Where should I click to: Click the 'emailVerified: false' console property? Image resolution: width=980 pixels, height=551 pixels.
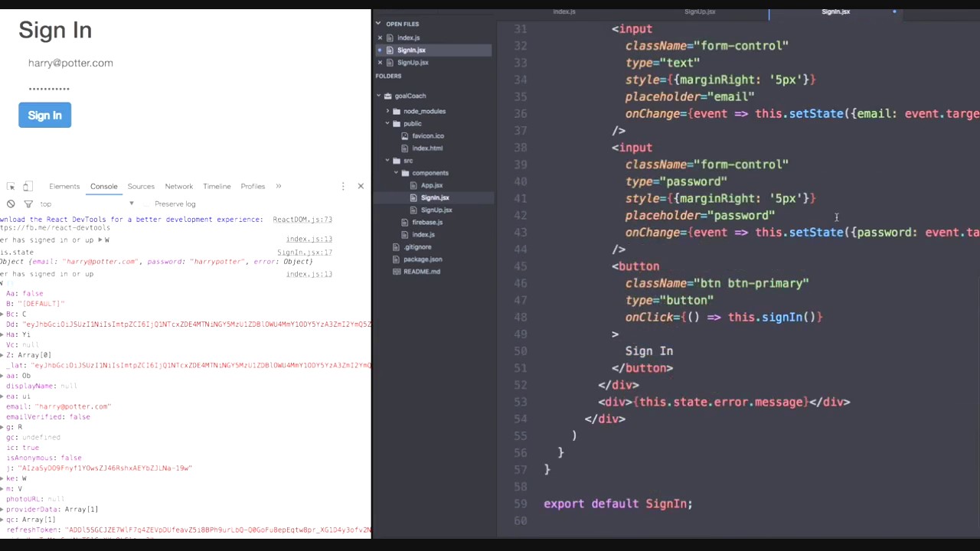[x=48, y=417]
